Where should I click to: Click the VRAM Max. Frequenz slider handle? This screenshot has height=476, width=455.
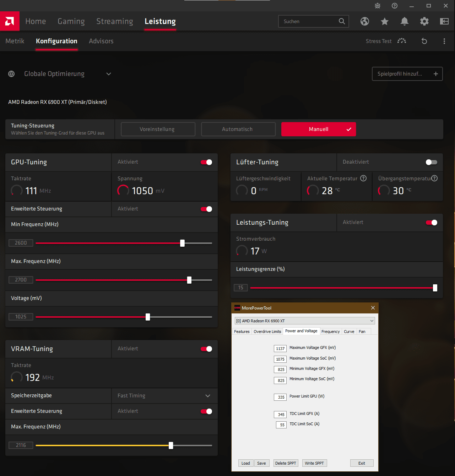(171, 445)
